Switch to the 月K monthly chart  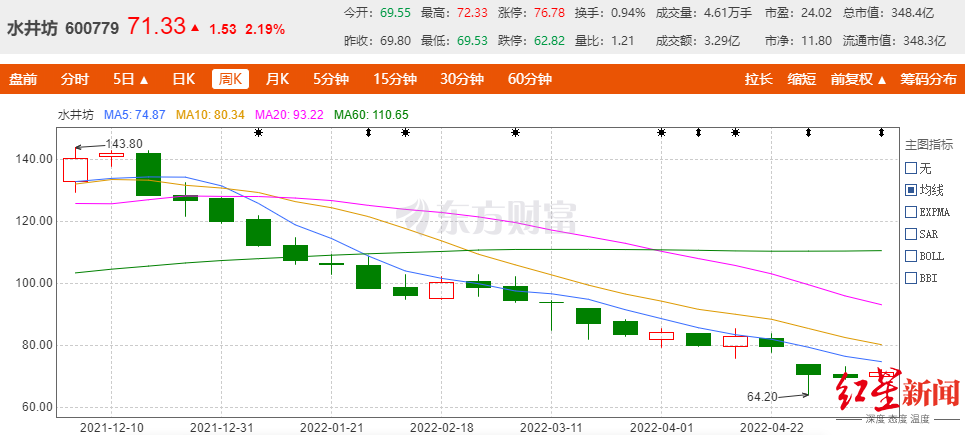tap(278, 79)
